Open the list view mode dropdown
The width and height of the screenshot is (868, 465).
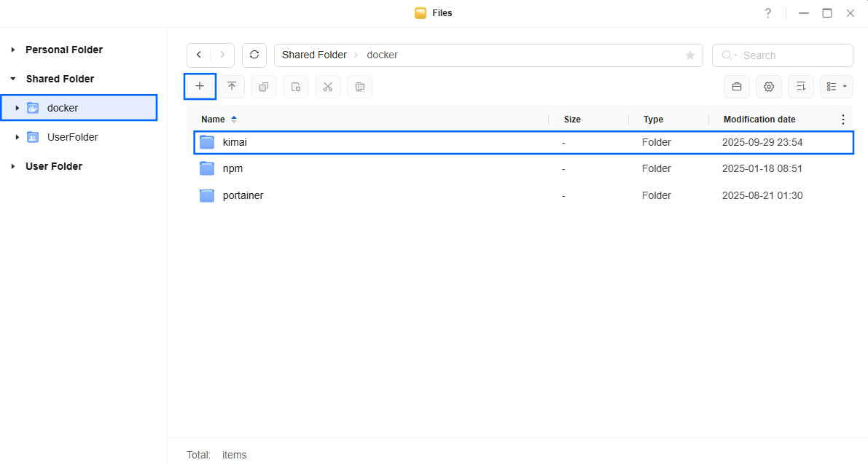pyautogui.click(x=836, y=87)
